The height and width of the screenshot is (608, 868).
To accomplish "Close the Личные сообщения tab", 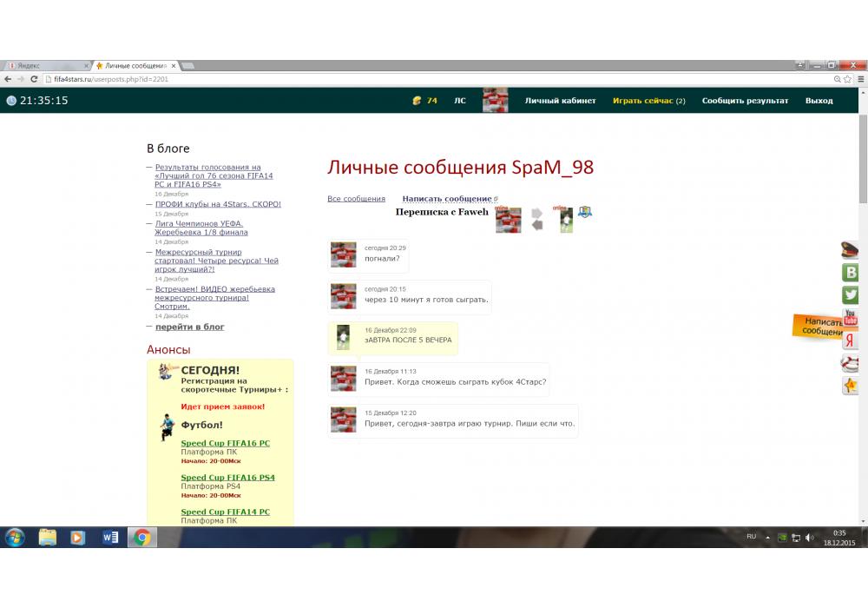I will (174, 65).
